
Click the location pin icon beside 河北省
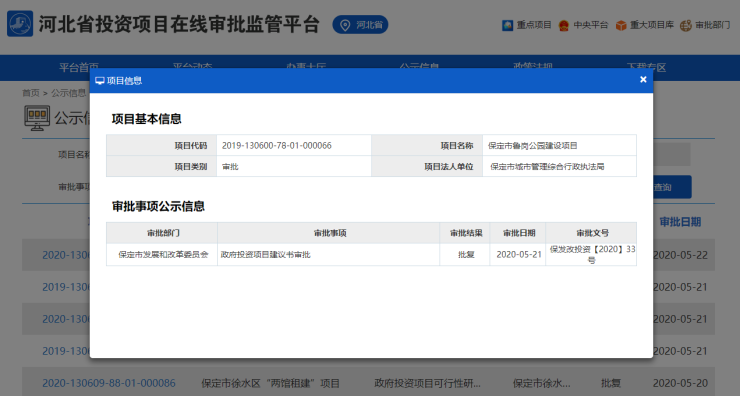point(345,25)
